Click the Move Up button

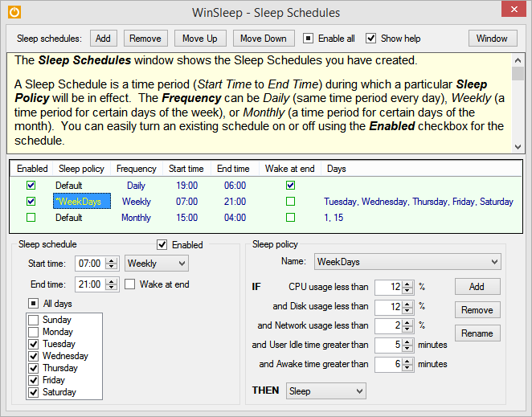pos(200,39)
